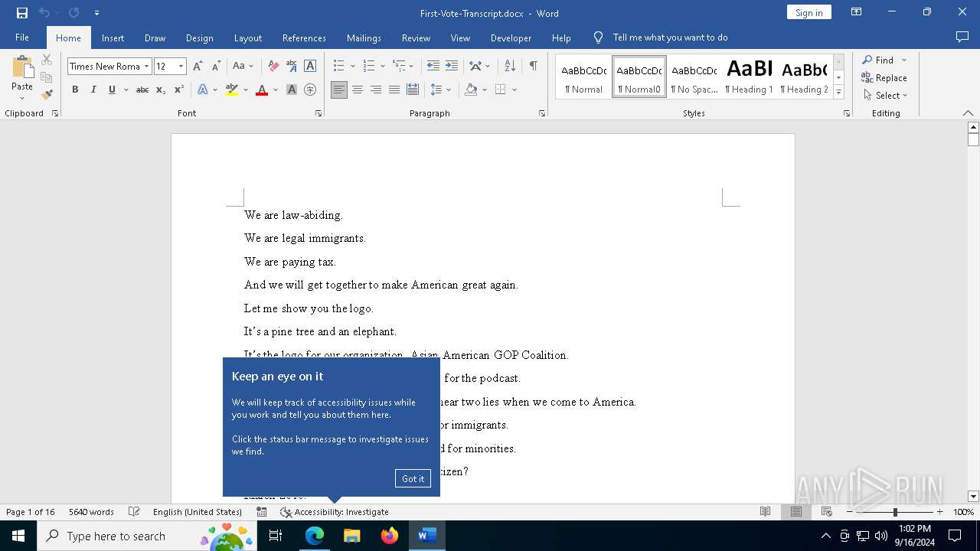Toggle Underline formatting

click(x=112, y=90)
